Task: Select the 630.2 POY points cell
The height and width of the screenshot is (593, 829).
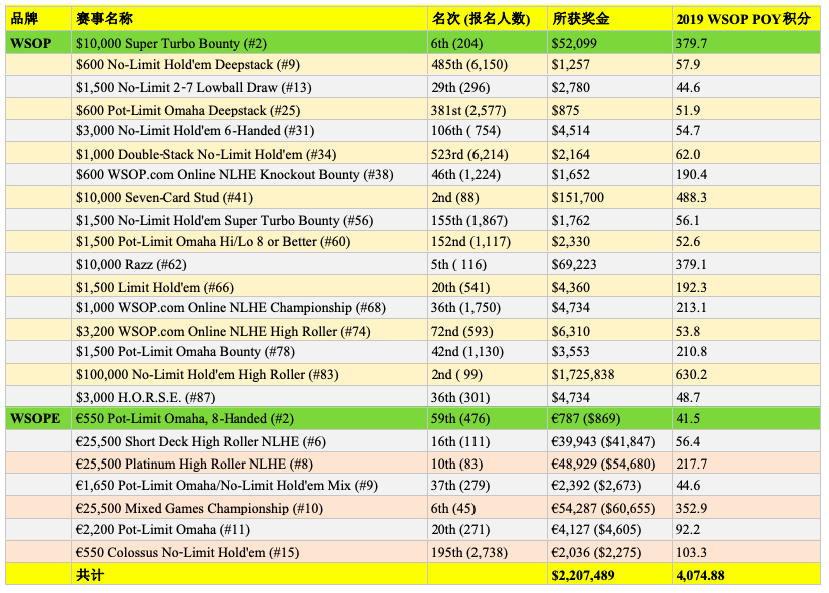Action: [746, 374]
